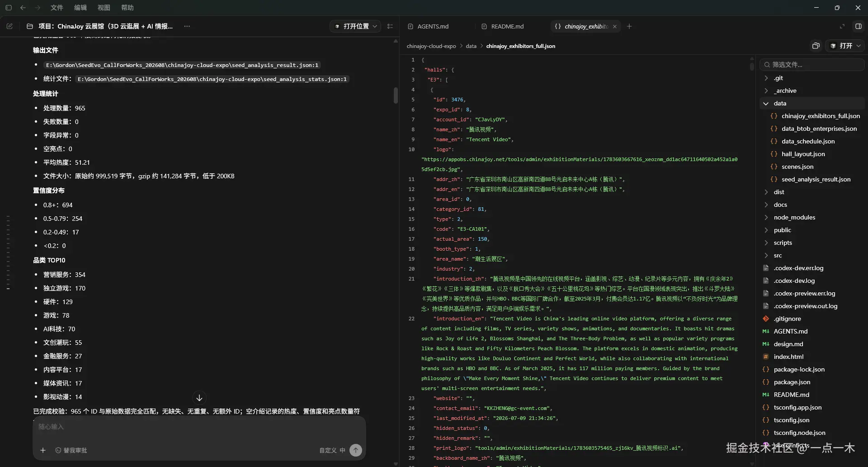Image resolution: width=868 pixels, height=467 pixels.
Task: Open the seed_analysis_result.json:1 path link
Action: pos(182,65)
